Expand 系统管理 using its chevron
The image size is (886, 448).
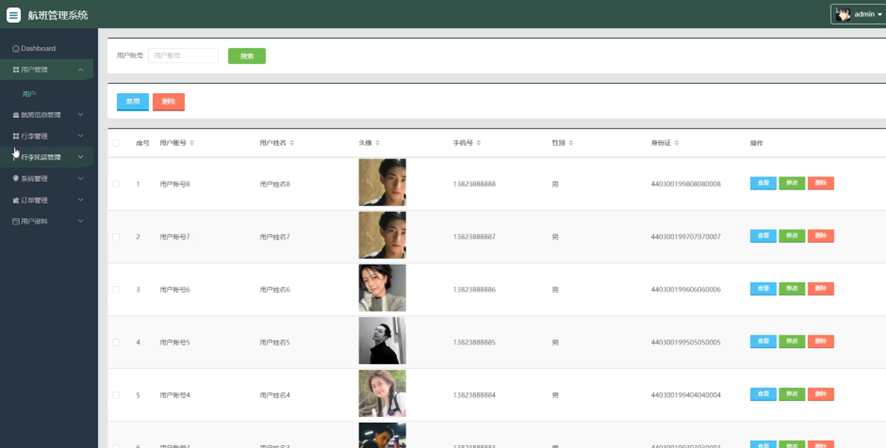coord(81,179)
